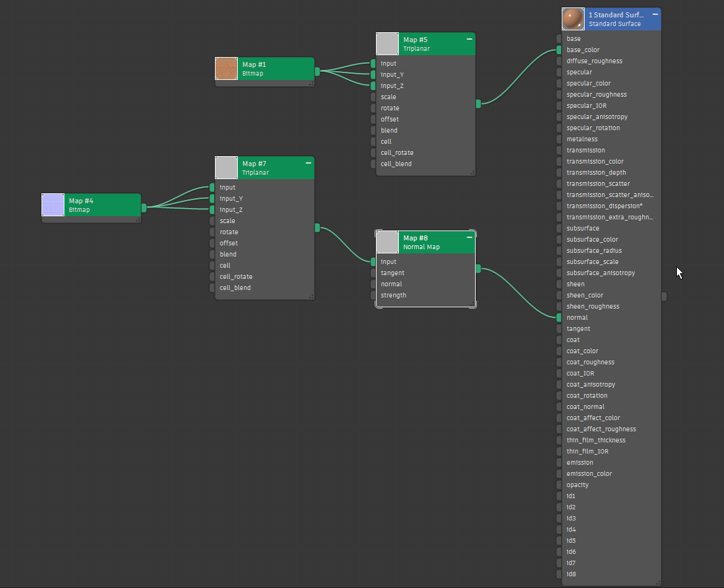Click the Map #4 Bitmap purple preview thumbnail
This screenshot has height=588, width=724.
pos(52,204)
